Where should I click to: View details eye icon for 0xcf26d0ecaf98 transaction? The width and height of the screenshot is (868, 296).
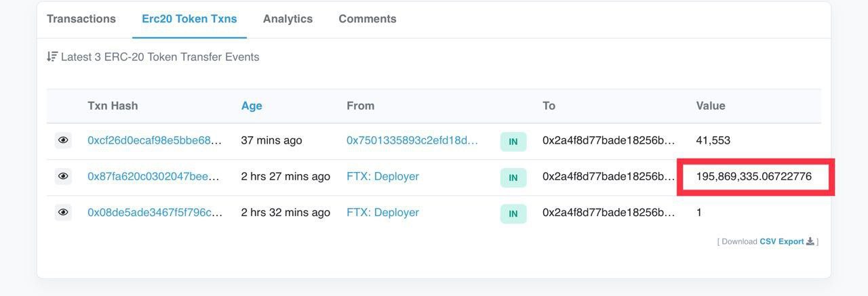click(63, 140)
